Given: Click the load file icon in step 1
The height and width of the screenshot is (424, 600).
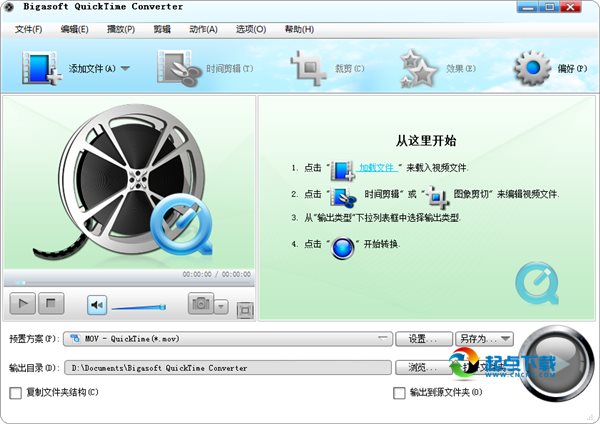Looking at the screenshot, I should (x=342, y=170).
